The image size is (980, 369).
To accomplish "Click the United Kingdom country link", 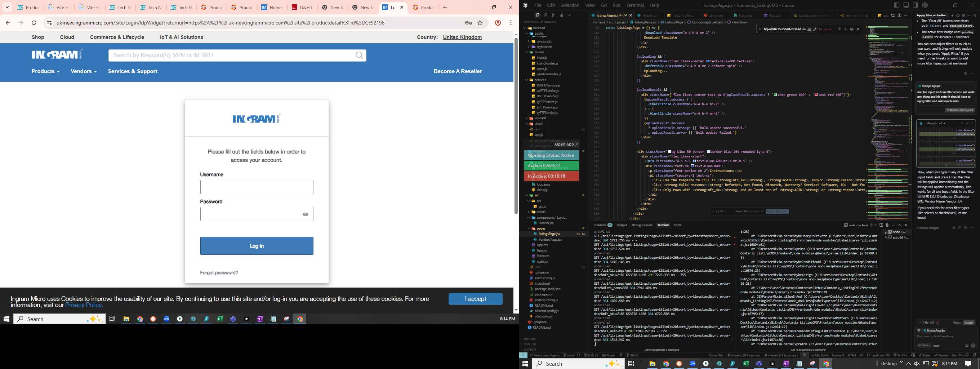I will point(462,37).
